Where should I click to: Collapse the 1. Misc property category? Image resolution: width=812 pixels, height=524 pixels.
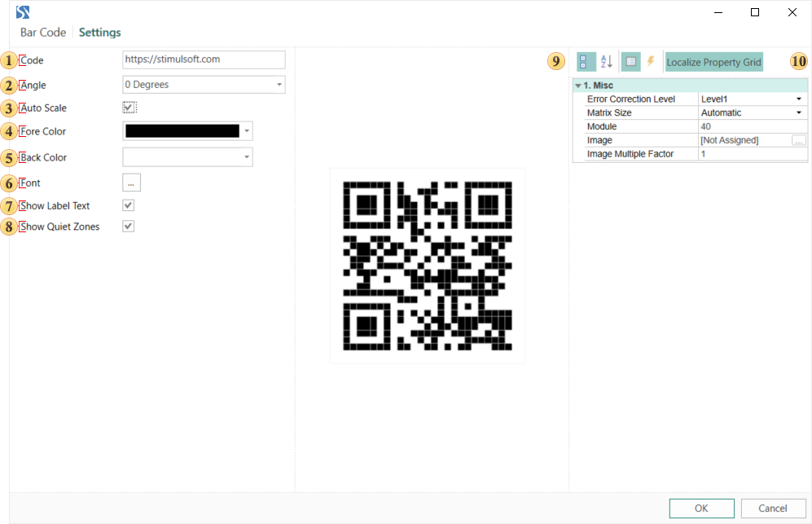(578, 86)
